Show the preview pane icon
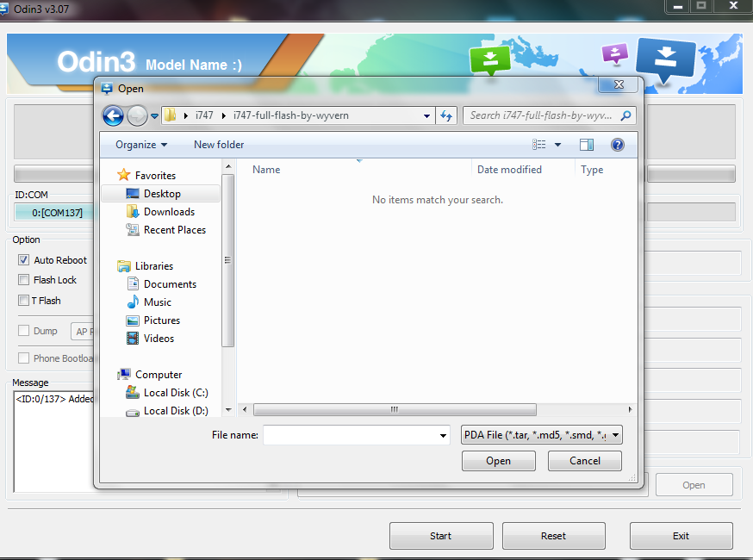The height and width of the screenshot is (560, 753). click(x=587, y=145)
